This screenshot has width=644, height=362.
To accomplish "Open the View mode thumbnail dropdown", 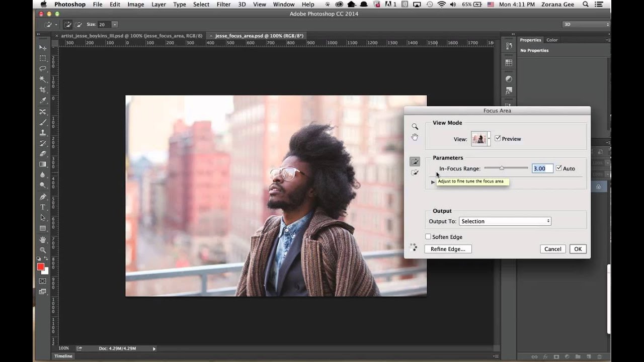I will click(x=489, y=139).
